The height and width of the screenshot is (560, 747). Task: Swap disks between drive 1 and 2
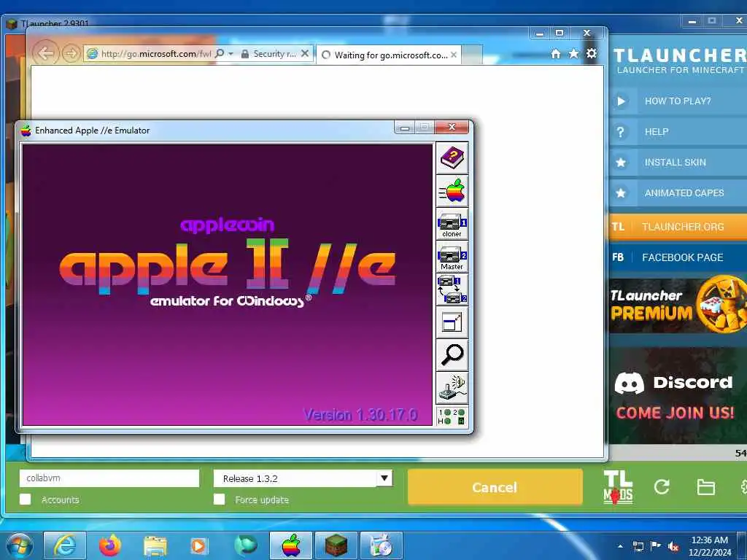coord(452,289)
